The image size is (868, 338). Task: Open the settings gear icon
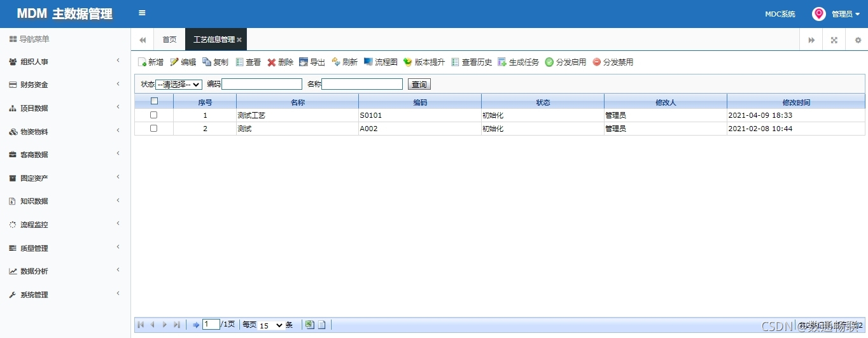tap(858, 40)
